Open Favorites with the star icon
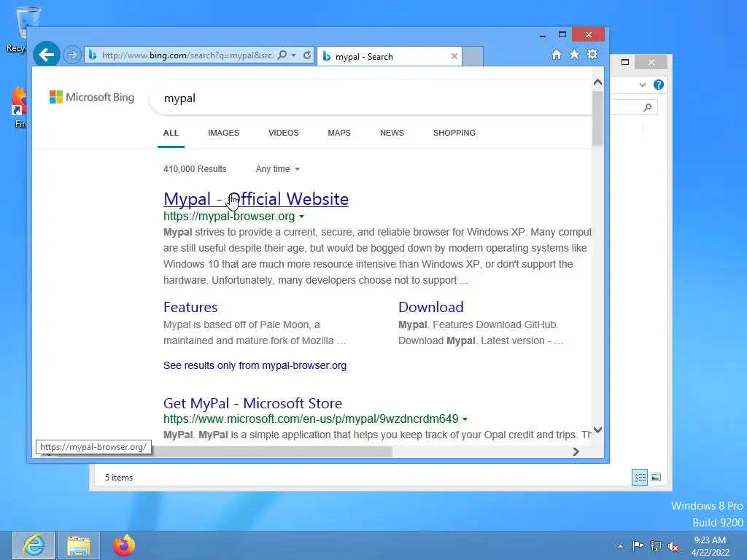Screen dimensions: 747x560 click(575, 54)
